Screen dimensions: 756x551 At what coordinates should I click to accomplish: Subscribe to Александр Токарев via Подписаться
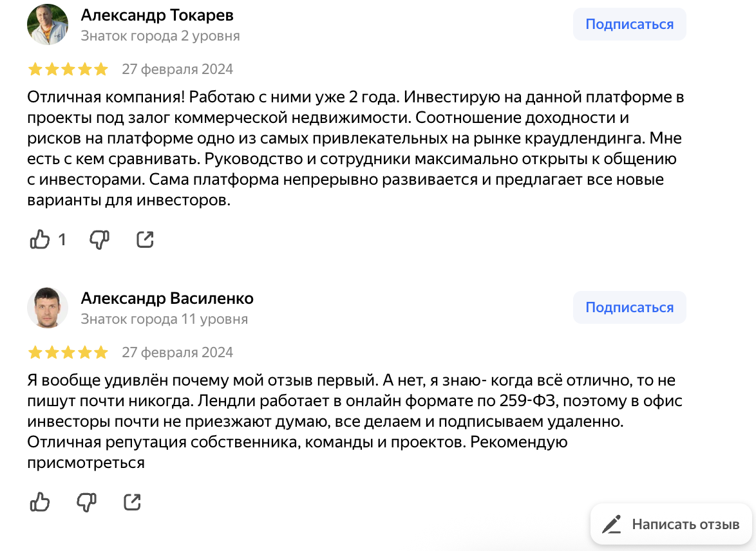tap(629, 24)
